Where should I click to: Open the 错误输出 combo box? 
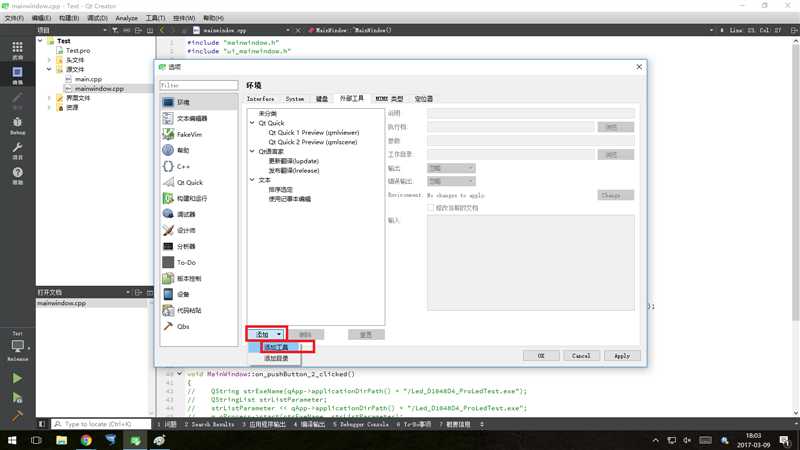tap(451, 181)
